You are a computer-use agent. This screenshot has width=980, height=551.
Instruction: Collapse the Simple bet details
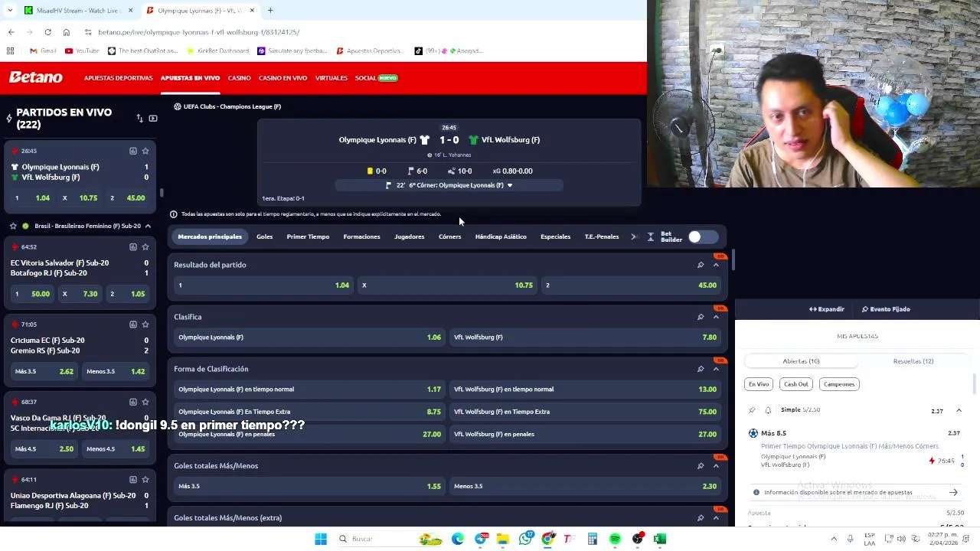(x=959, y=411)
